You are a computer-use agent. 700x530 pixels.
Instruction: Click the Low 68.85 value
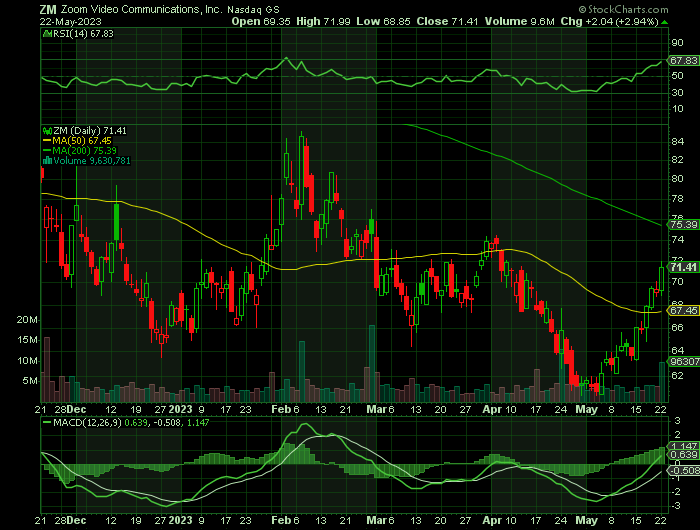(383, 21)
